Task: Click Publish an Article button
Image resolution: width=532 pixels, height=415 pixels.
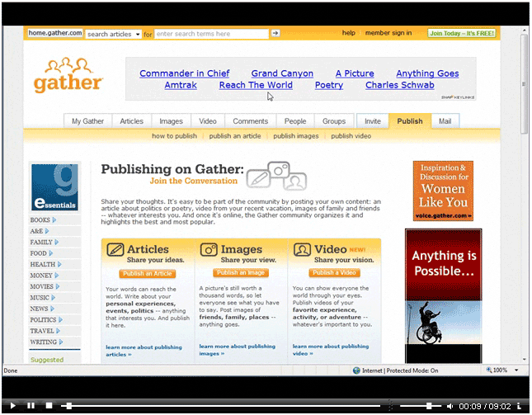Action: tap(148, 274)
